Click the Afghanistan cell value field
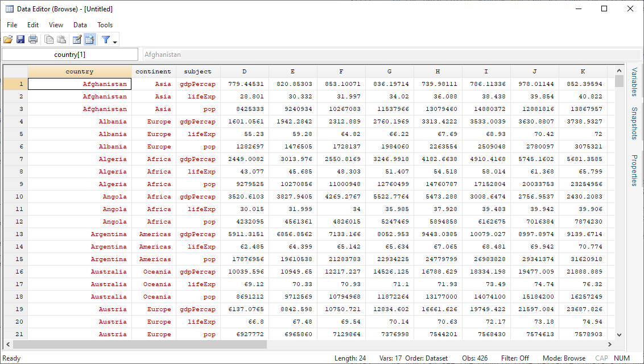This screenshot has height=364, width=644. [x=392, y=54]
